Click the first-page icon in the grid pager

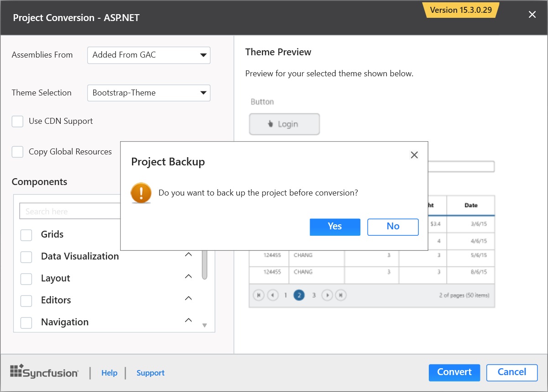259,295
